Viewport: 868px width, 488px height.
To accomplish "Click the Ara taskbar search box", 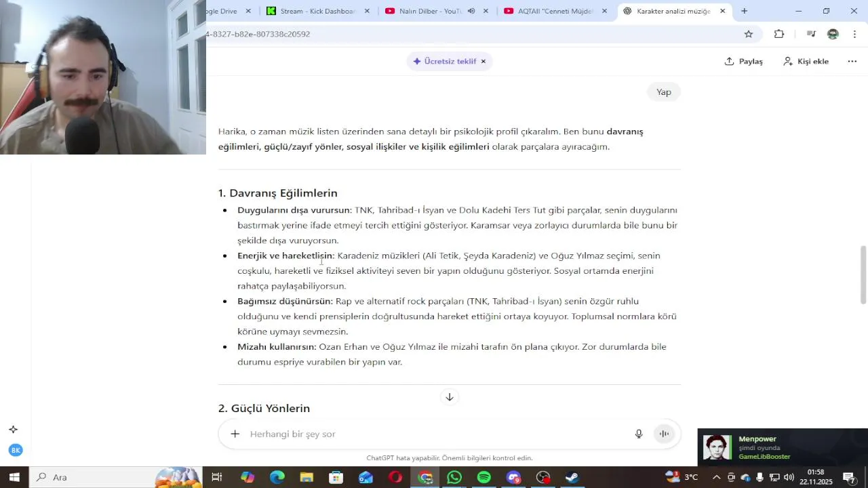I will (116, 477).
